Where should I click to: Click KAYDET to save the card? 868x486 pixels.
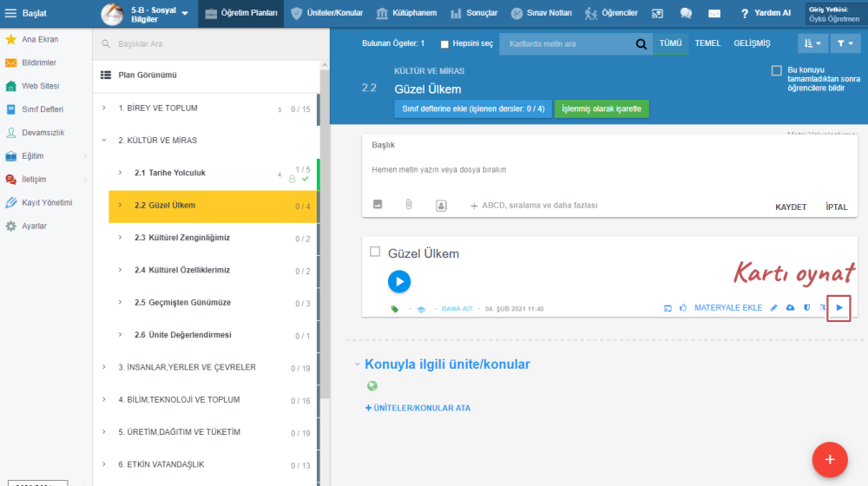tap(791, 207)
